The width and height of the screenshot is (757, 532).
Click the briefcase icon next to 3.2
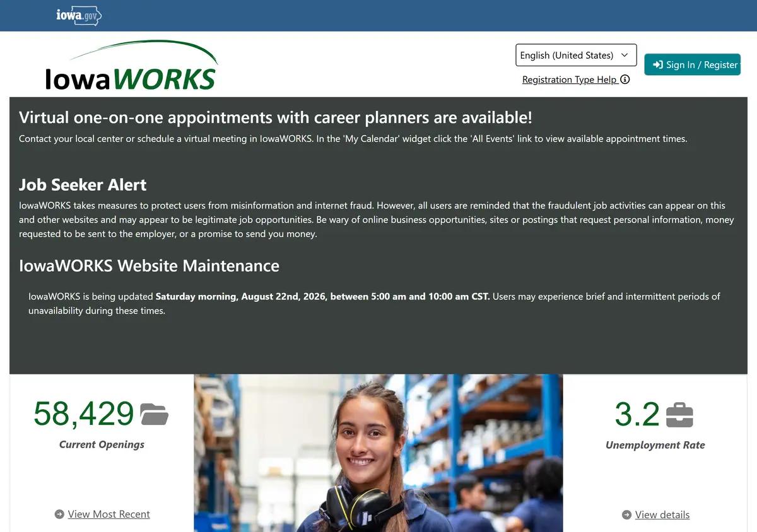pos(679,415)
